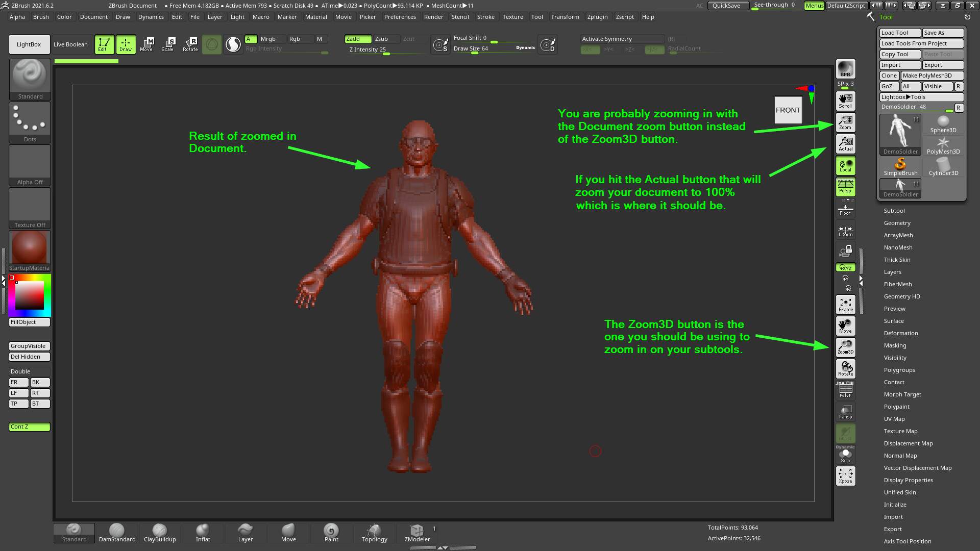Click Make PolyMesh3D button
The width and height of the screenshot is (980, 551).
[x=932, y=76]
